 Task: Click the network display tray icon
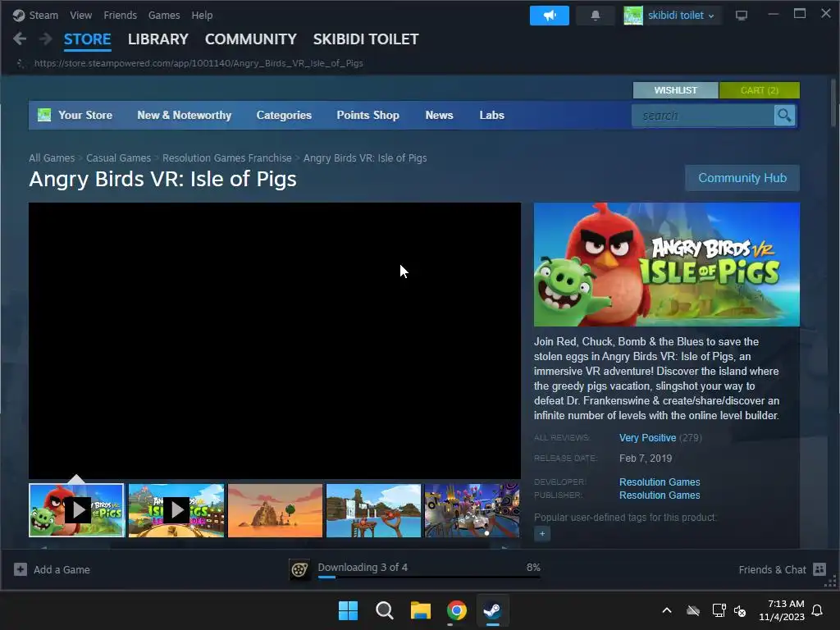pos(719,610)
